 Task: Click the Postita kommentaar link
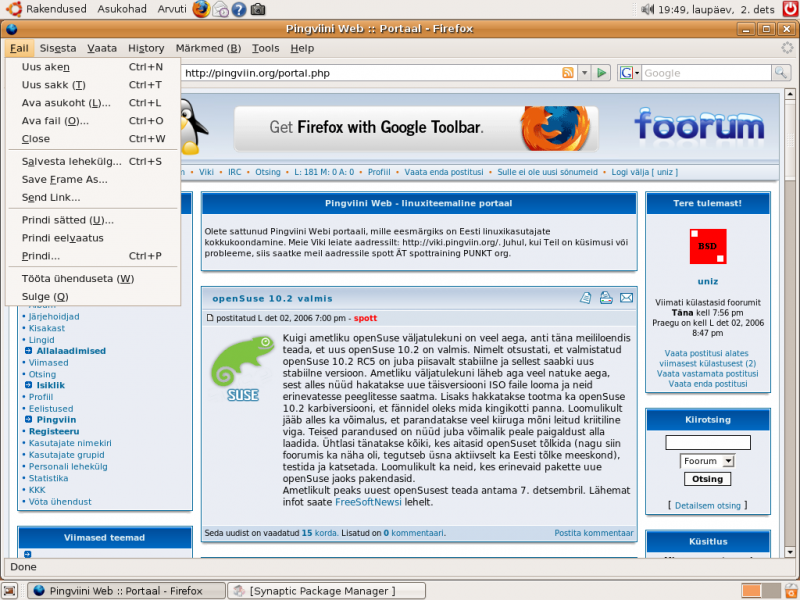click(x=594, y=533)
